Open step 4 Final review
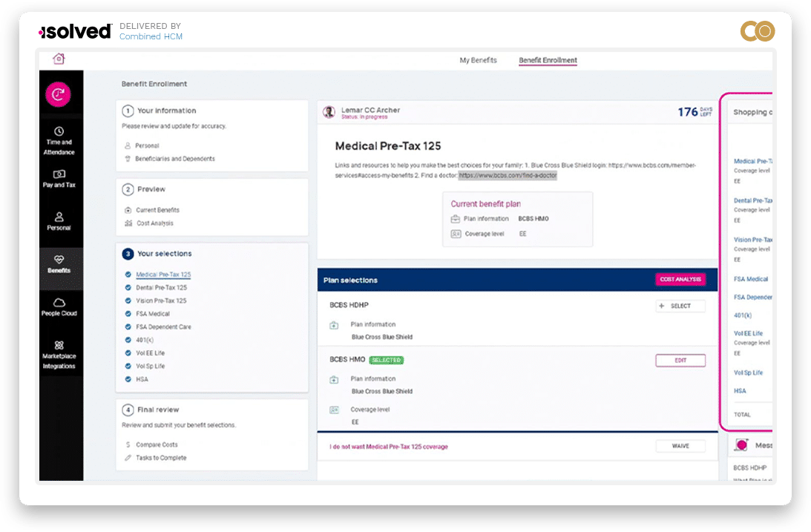811x532 pixels. tap(151, 410)
